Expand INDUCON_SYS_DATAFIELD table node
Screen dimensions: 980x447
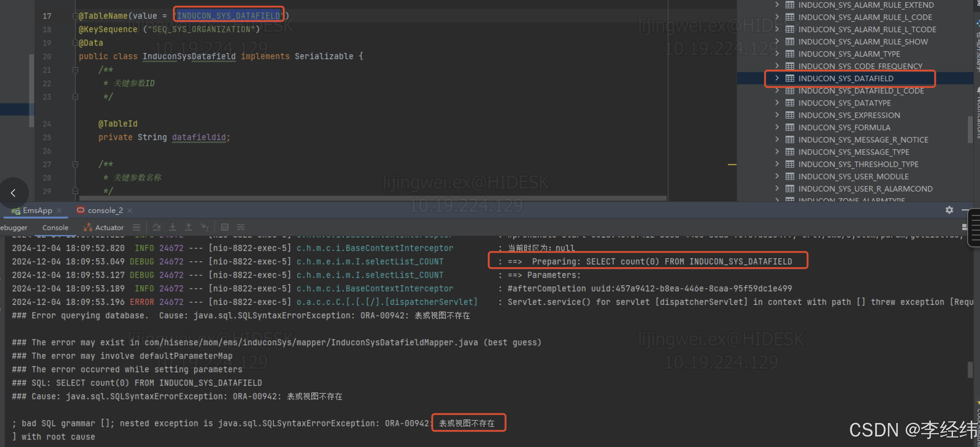[777, 78]
